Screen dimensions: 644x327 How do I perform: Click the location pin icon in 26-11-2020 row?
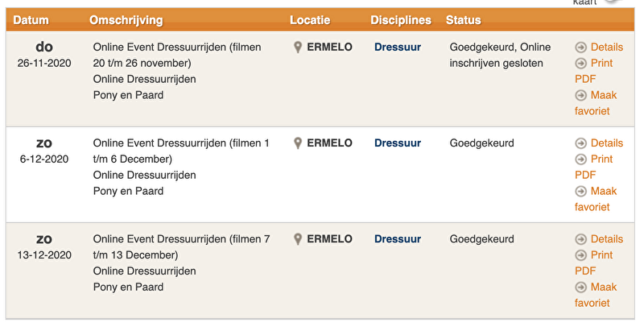[298, 48]
